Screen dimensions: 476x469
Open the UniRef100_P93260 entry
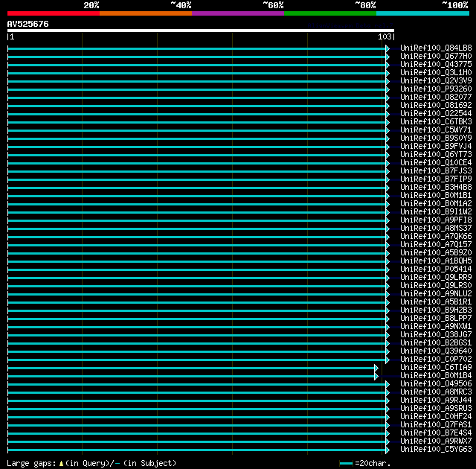[436, 89]
